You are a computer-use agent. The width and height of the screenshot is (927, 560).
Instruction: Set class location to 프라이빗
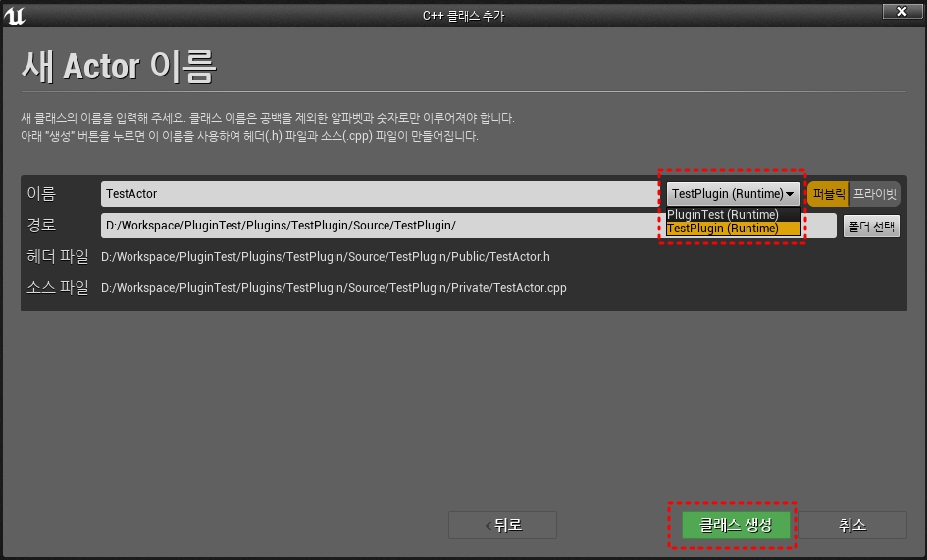click(x=874, y=194)
